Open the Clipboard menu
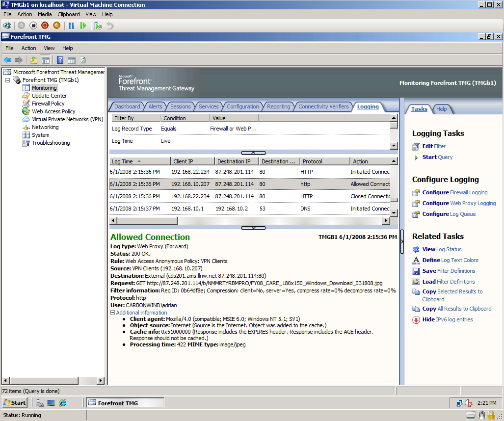Screen dimensions: 504x421 [x=69, y=14]
